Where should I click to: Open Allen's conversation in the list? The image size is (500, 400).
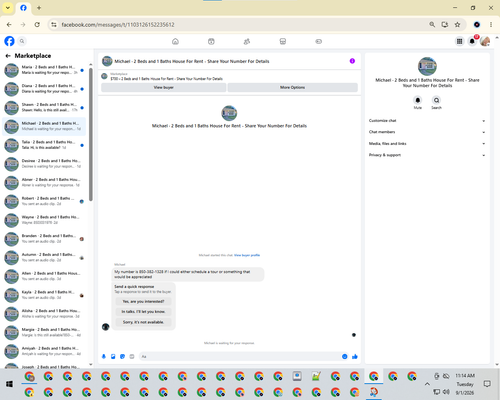[x=44, y=276]
